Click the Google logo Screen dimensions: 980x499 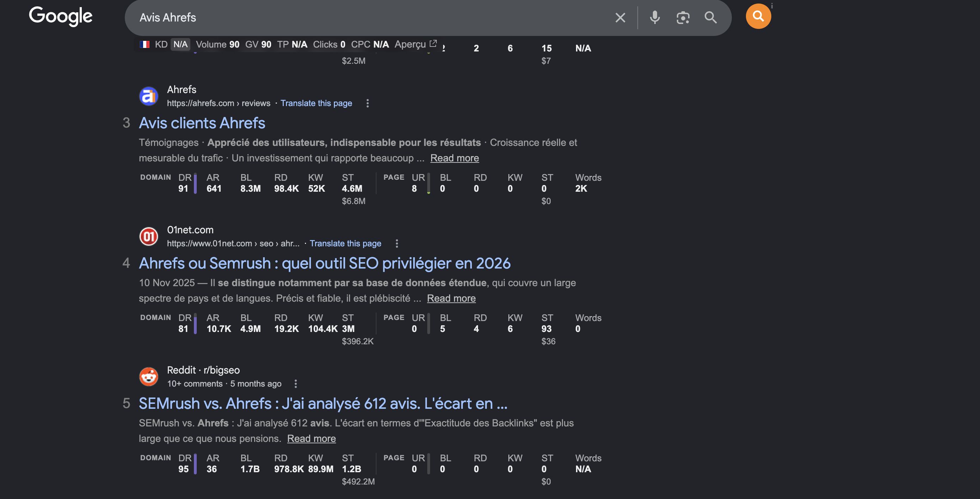61,16
